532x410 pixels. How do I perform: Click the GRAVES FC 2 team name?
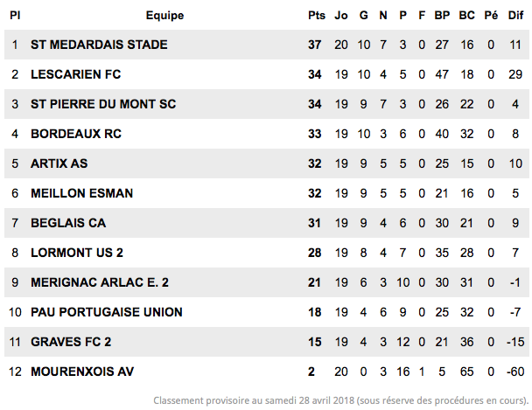tap(71, 342)
